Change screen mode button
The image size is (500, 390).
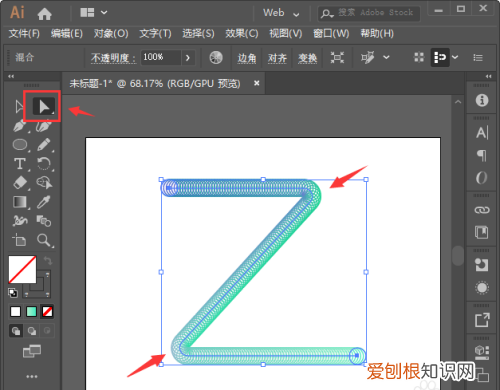coord(32,351)
